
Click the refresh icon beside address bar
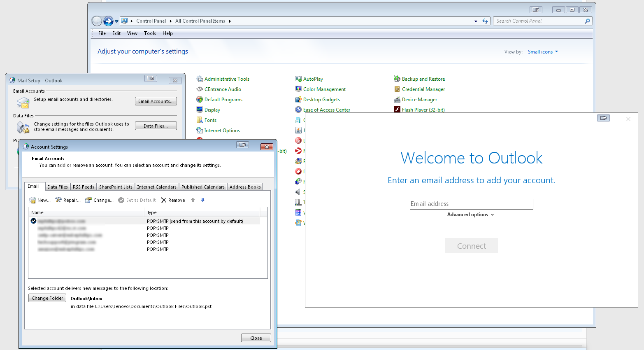(x=485, y=21)
